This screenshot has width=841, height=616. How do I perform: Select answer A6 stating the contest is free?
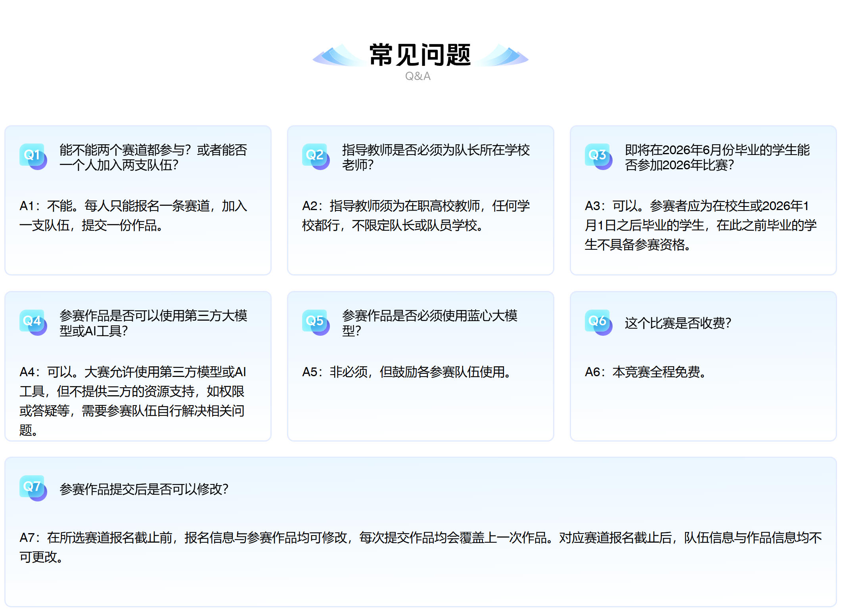[645, 373]
